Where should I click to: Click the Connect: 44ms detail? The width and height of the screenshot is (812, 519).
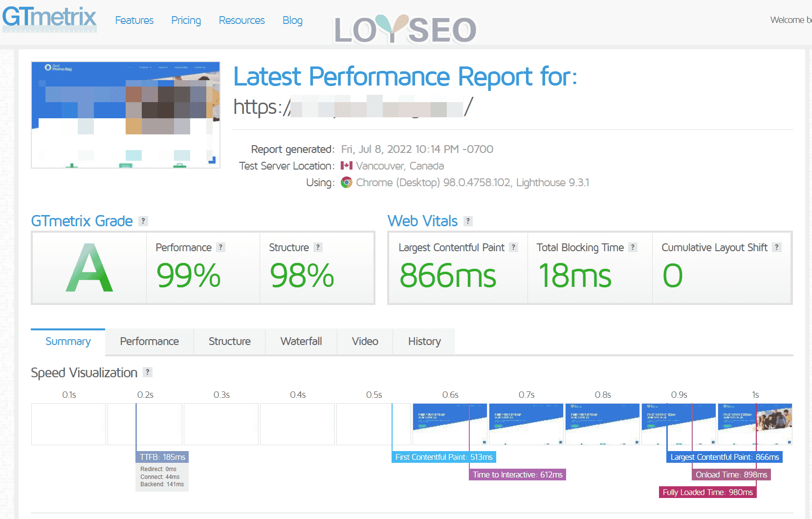coord(160,477)
